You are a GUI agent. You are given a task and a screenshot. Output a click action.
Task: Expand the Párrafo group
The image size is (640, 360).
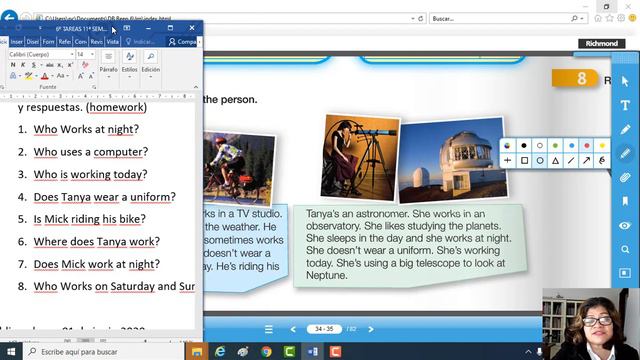click(x=109, y=64)
